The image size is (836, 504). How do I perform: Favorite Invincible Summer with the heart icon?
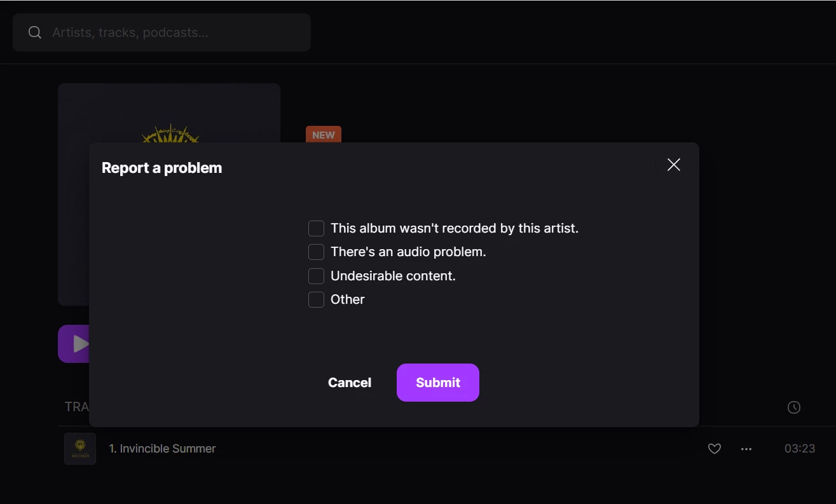[x=715, y=449]
